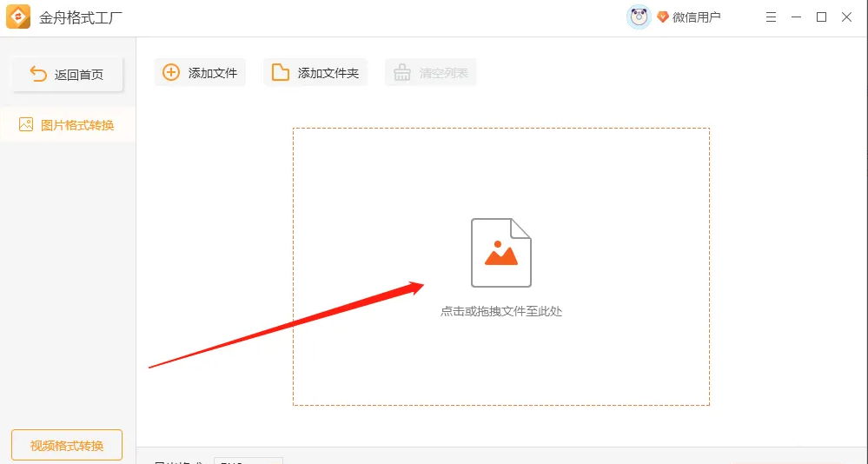This screenshot has width=868, height=464.
Task: Click the 添加文件夹 button
Action: [315, 72]
